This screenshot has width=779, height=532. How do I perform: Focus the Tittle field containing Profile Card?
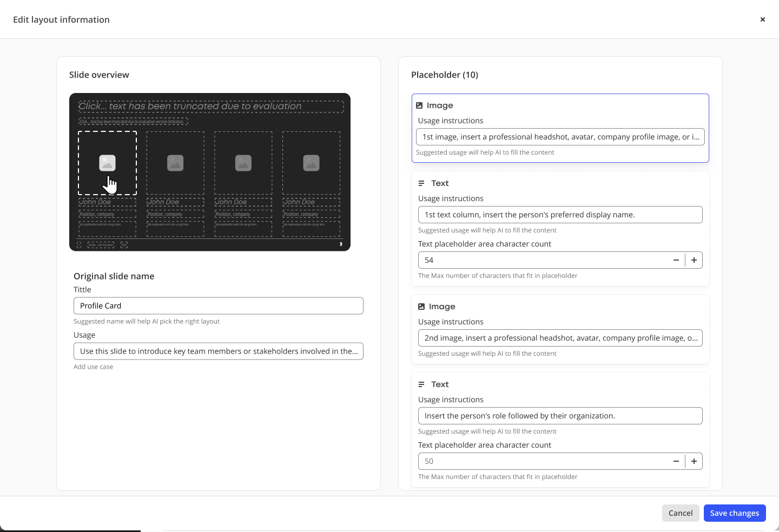pyautogui.click(x=219, y=305)
